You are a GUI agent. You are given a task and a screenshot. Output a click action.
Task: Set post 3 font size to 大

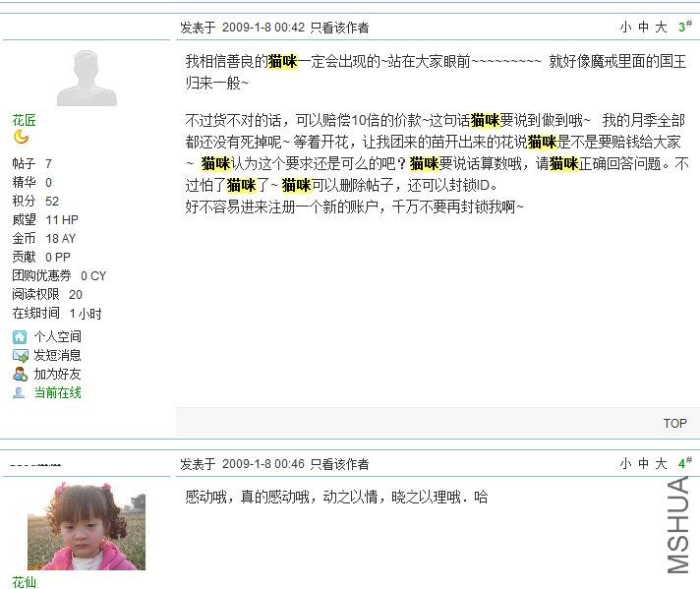[661, 28]
